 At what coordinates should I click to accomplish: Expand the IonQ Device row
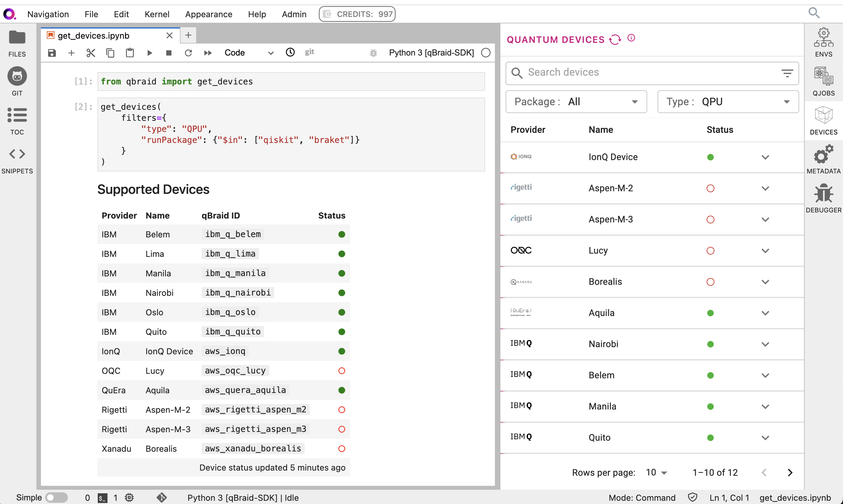click(x=765, y=157)
